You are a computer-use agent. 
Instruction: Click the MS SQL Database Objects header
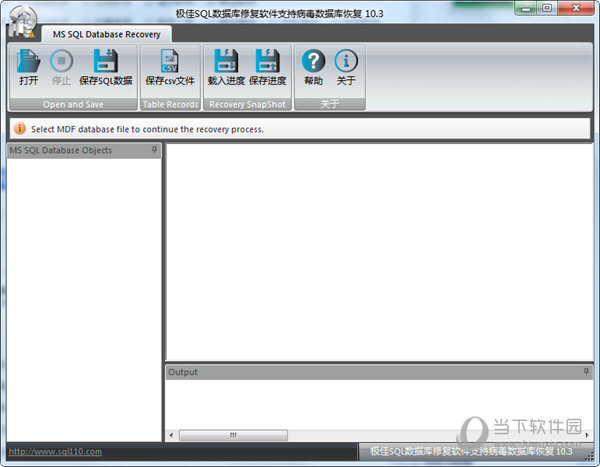coord(83,150)
